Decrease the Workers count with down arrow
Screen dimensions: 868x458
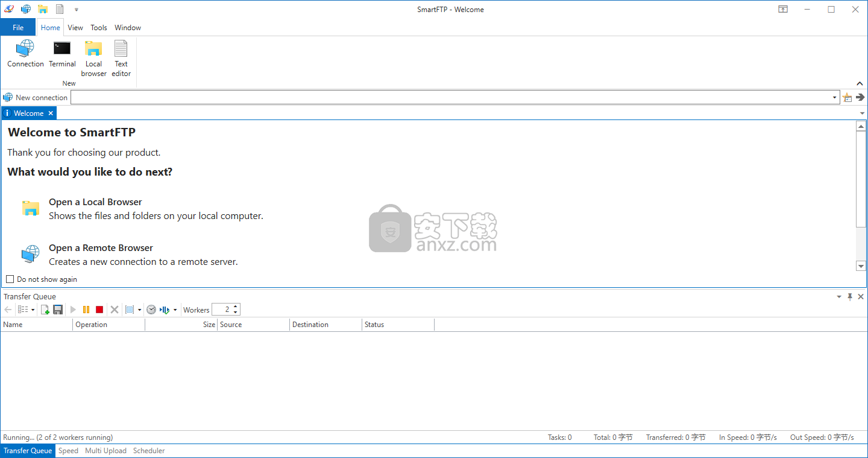coord(236,313)
